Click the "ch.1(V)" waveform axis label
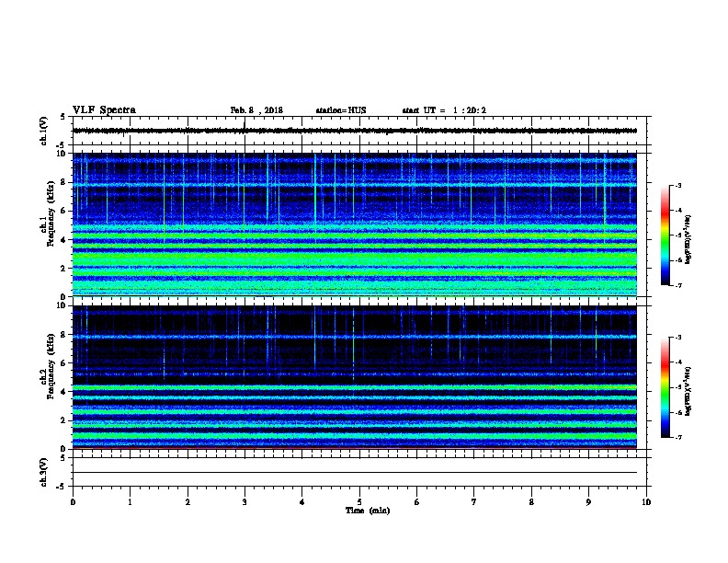The height and width of the screenshot is (563, 728). click(x=43, y=131)
